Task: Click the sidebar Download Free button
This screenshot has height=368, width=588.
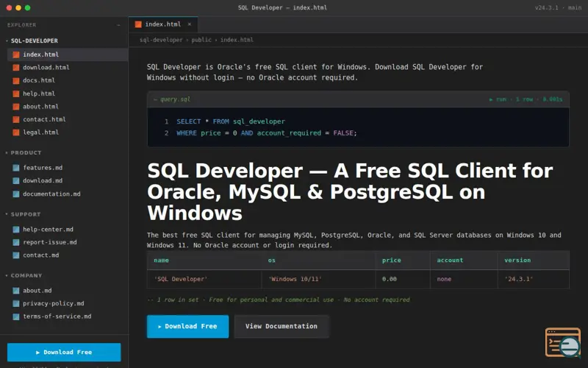Action: tap(64, 353)
